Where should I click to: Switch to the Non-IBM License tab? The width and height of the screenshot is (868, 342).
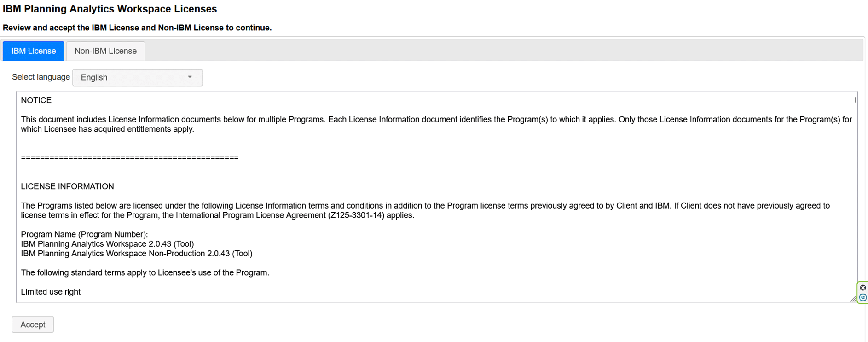point(105,51)
